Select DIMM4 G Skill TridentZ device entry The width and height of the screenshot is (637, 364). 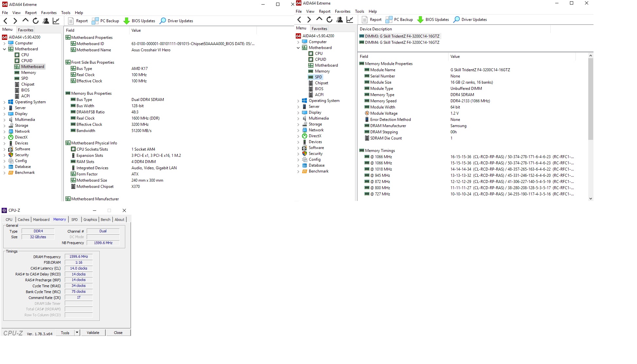pyautogui.click(x=402, y=42)
